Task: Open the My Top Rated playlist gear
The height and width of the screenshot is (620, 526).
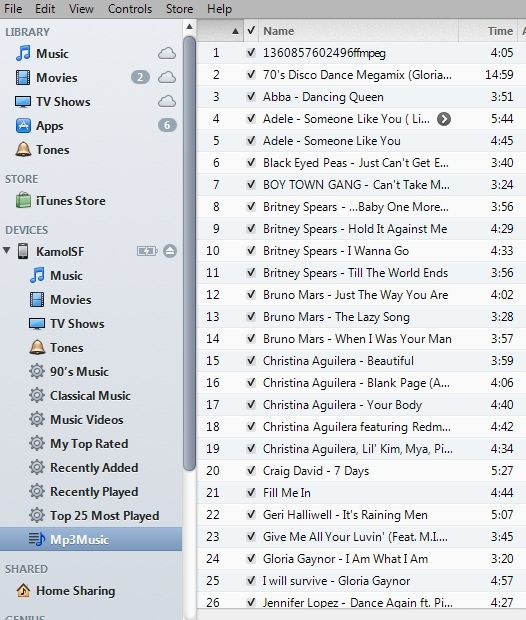Action: click(x=37, y=443)
